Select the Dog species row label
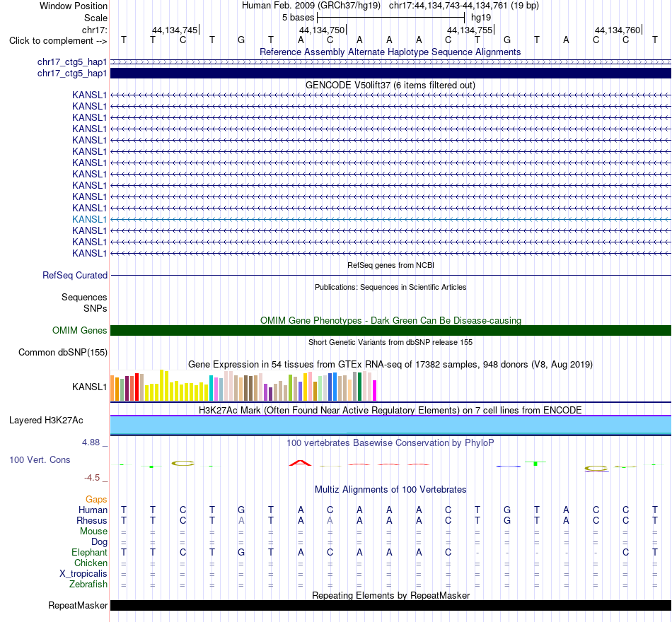This screenshot has height=622, width=672. (x=99, y=542)
